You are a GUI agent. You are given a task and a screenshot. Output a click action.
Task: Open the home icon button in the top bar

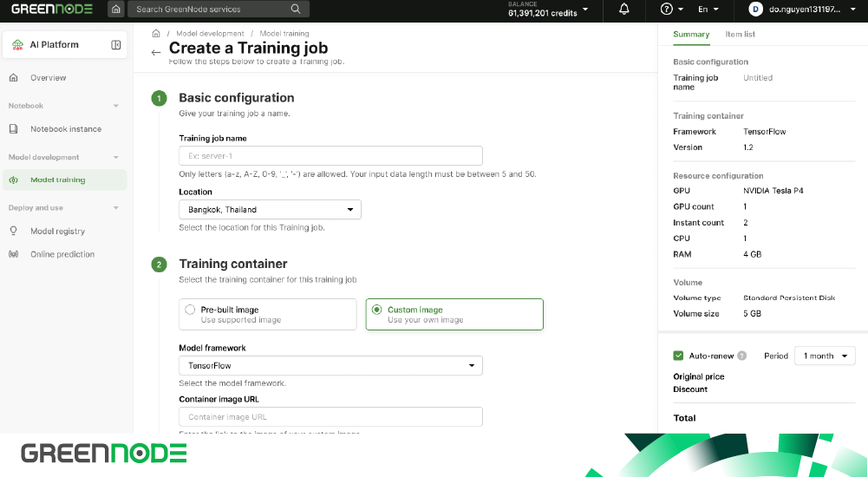115,9
